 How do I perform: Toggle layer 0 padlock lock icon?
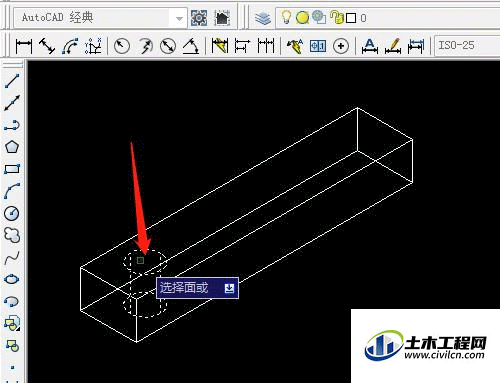(337, 17)
